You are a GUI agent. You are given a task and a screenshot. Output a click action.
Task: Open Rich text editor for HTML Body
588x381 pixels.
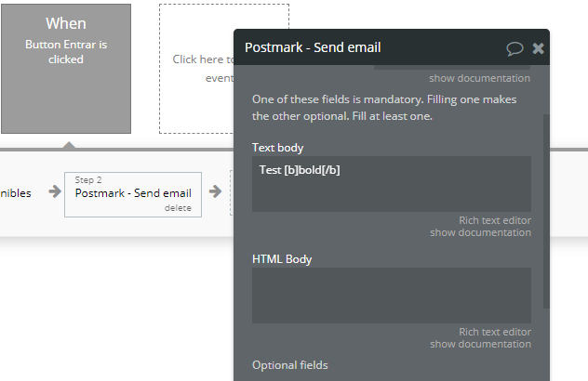coord(494,332)
